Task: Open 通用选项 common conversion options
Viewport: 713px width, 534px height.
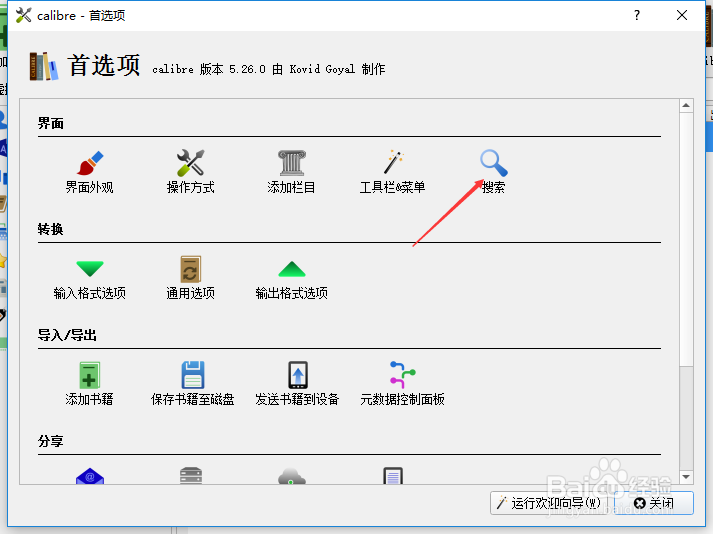Action: 191,278
